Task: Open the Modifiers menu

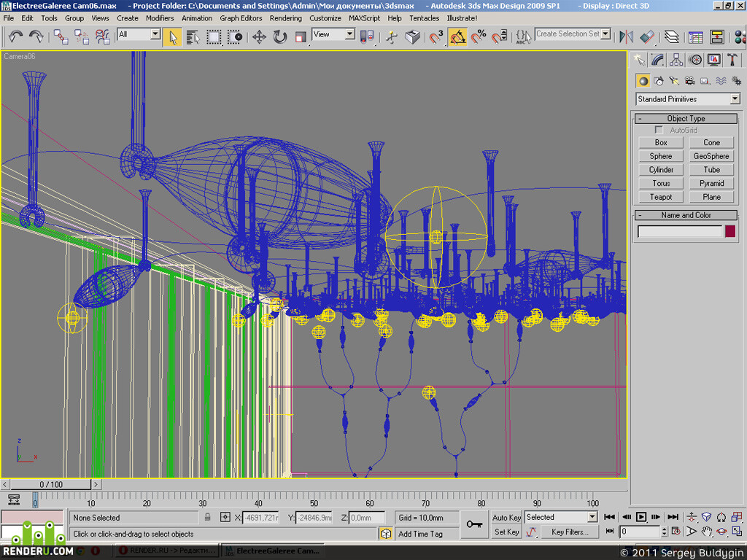Action: (x=160, y=18)
